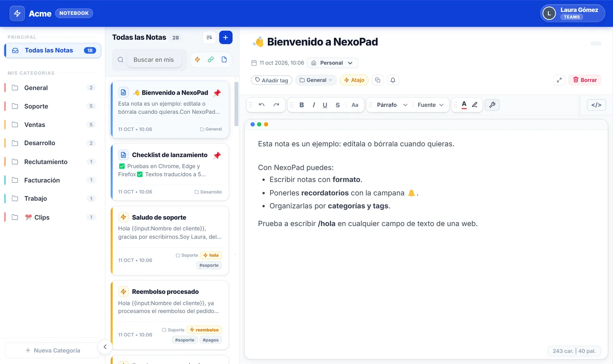Click the notes list scrollbar
Viewport: 613px width, 364px height.
236,104
